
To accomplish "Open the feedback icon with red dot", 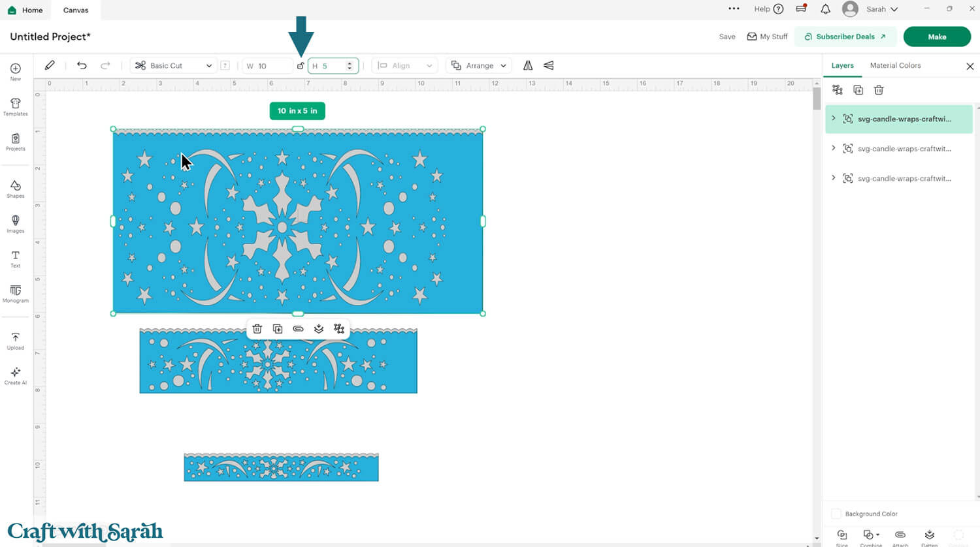I will point(801,8).
